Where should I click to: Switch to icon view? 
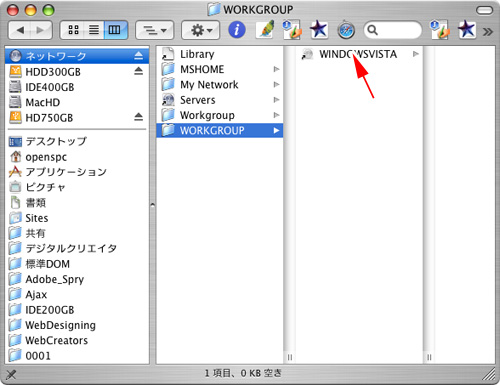click(73, 30)
